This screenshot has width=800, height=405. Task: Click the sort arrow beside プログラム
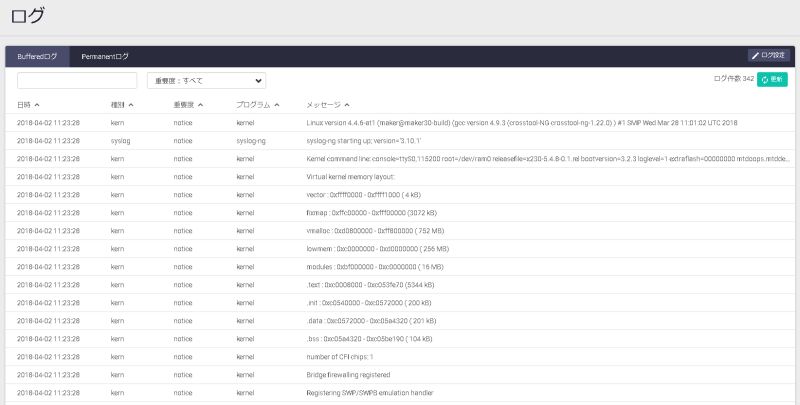pyautogui.click(x=277, y=104)
